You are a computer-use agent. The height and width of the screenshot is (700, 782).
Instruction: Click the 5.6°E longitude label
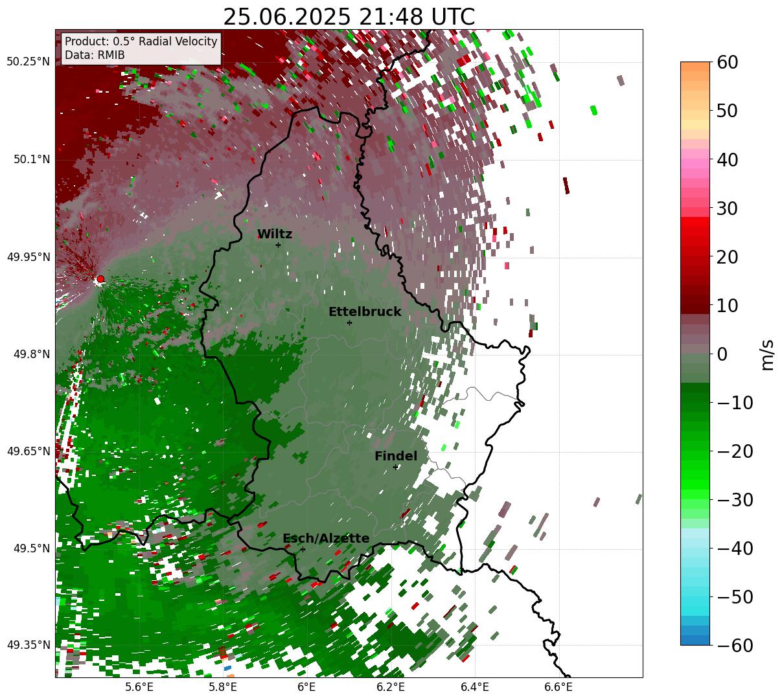(139, 687)
